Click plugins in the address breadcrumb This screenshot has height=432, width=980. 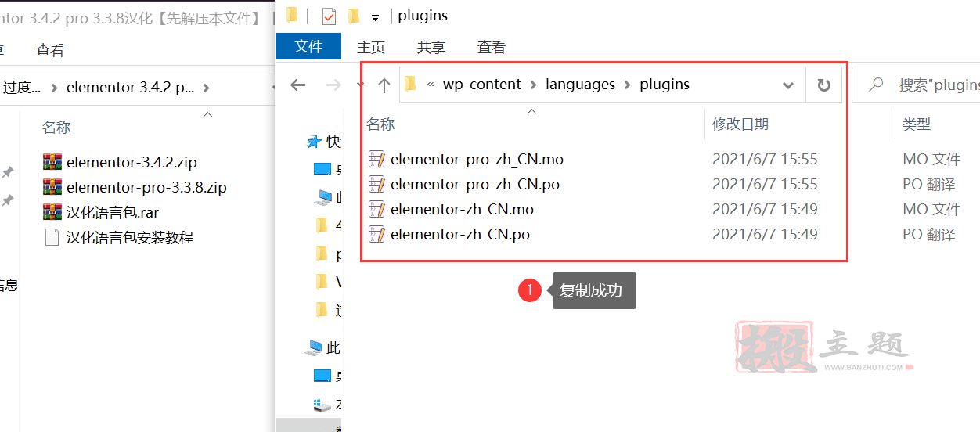pyautogui.click(x=665, y=85)
